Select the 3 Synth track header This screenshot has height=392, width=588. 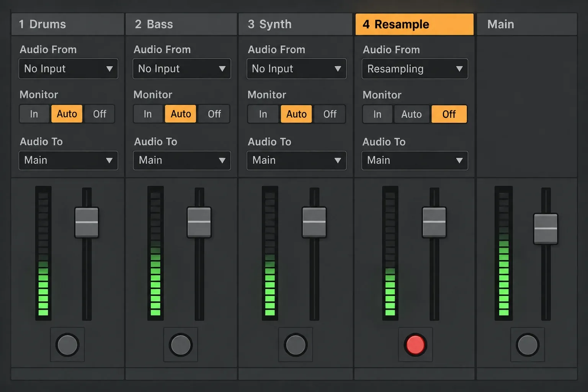pos(295,24)
